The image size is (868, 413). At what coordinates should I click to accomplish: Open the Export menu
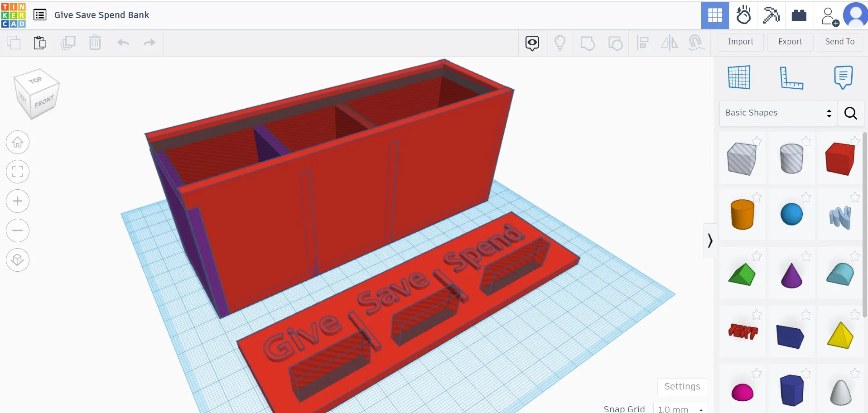click(790, 42)
